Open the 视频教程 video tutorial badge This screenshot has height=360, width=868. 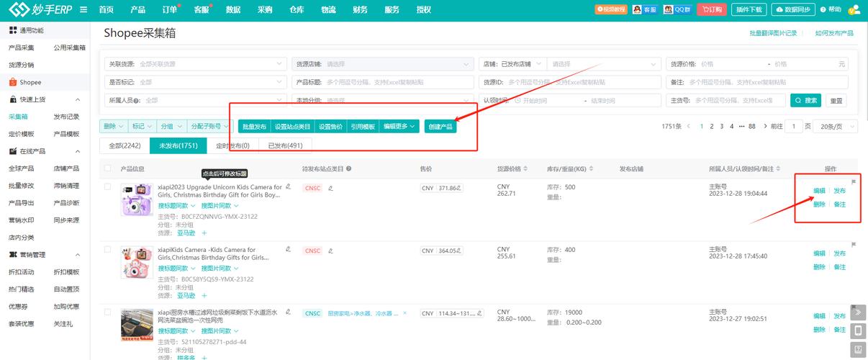coord(611,9)
